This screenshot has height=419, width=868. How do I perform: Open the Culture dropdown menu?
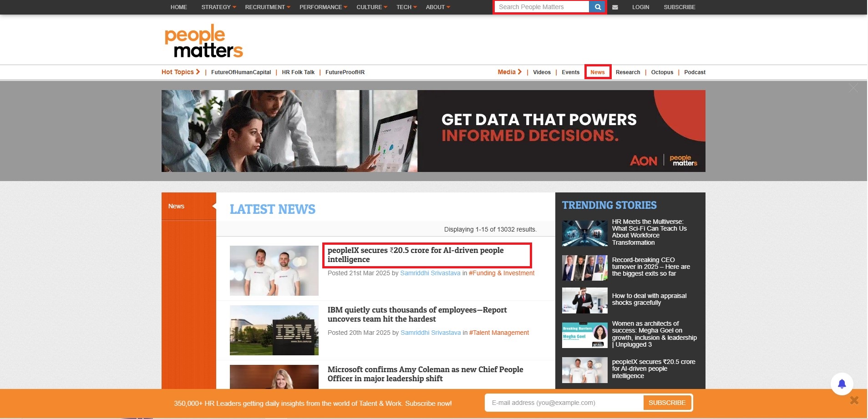click(371, 7)
